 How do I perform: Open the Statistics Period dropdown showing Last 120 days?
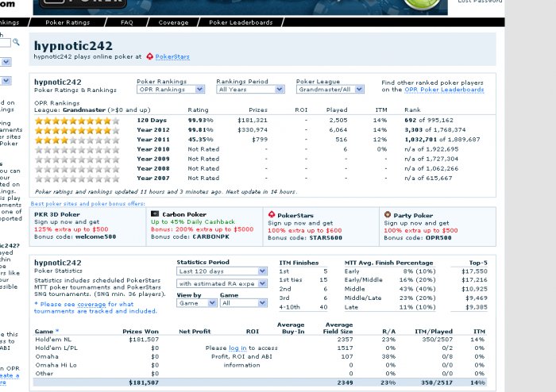pos(222,271)
